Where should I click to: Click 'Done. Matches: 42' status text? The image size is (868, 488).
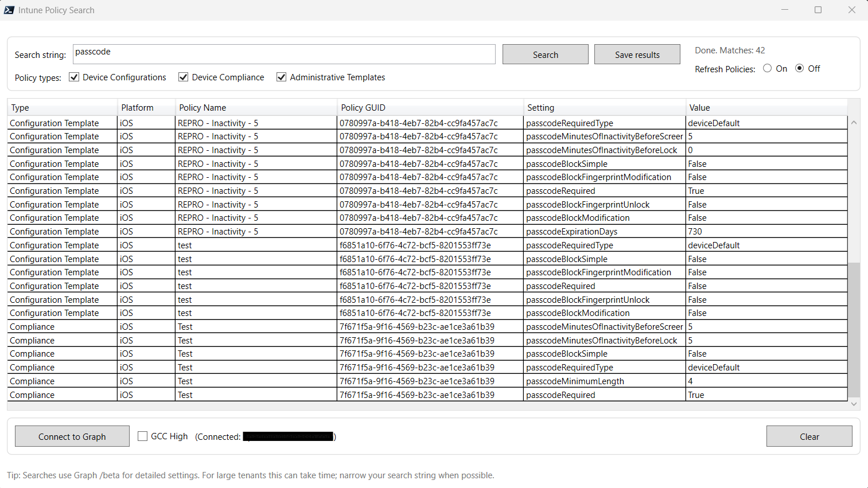(x=730, y=50)
